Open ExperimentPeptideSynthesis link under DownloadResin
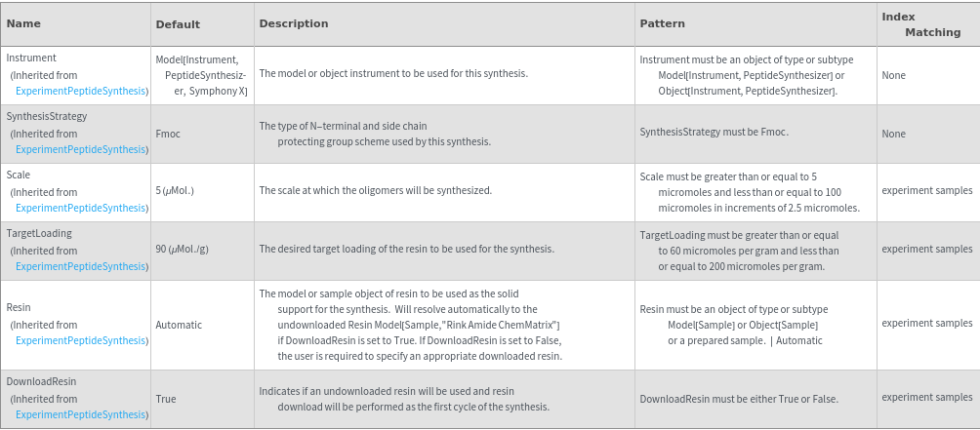The image size is (980, 430). click(x=81, y=414)
